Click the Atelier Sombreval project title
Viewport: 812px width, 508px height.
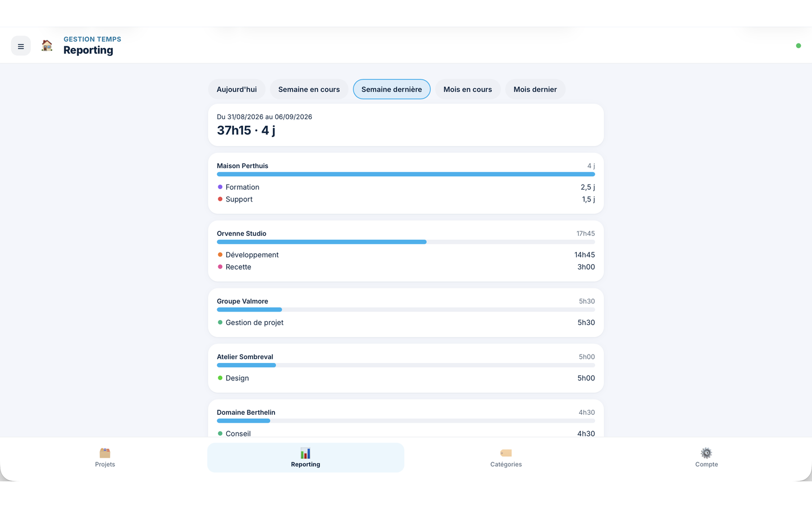[x=245, y=357]
